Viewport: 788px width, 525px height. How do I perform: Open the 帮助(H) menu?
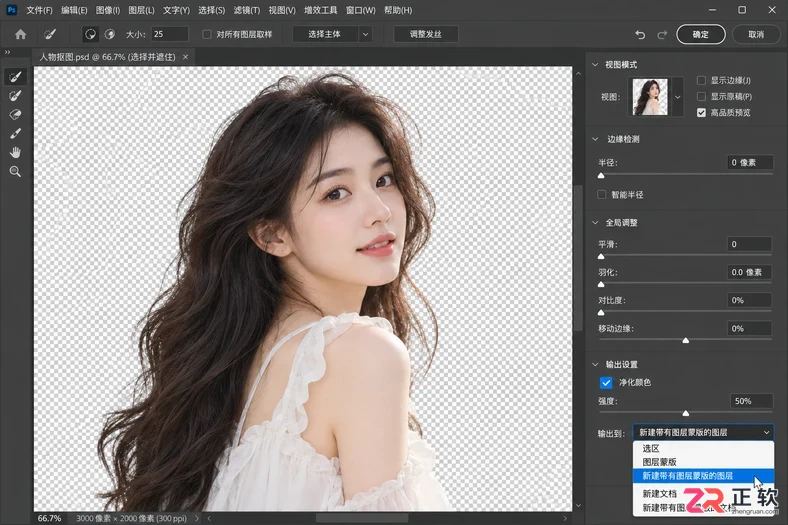tap(398, 10)
